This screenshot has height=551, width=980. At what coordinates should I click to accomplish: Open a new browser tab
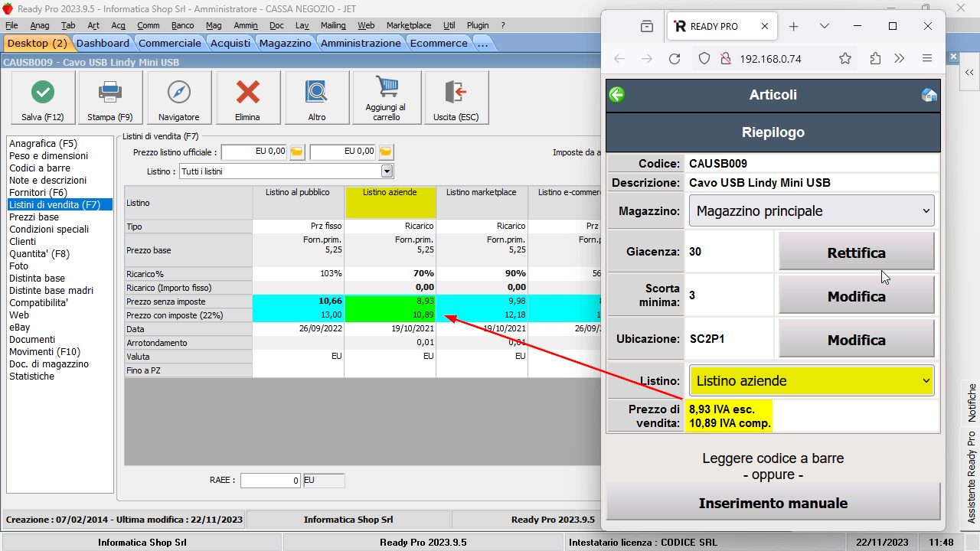(x=793, y=26)
